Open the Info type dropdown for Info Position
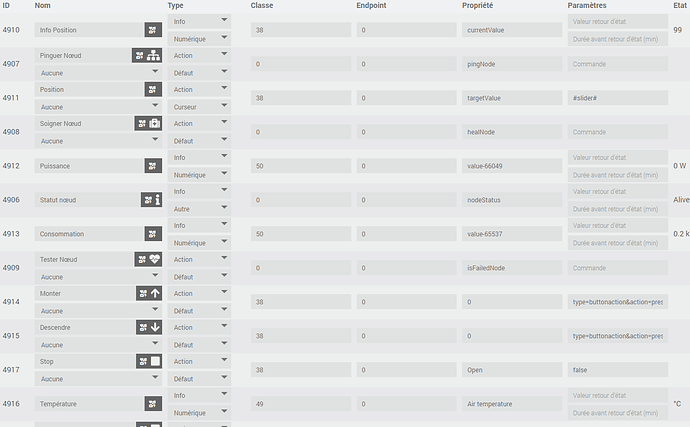The width and height of the screenshot is (690, 427). point(200,21)
